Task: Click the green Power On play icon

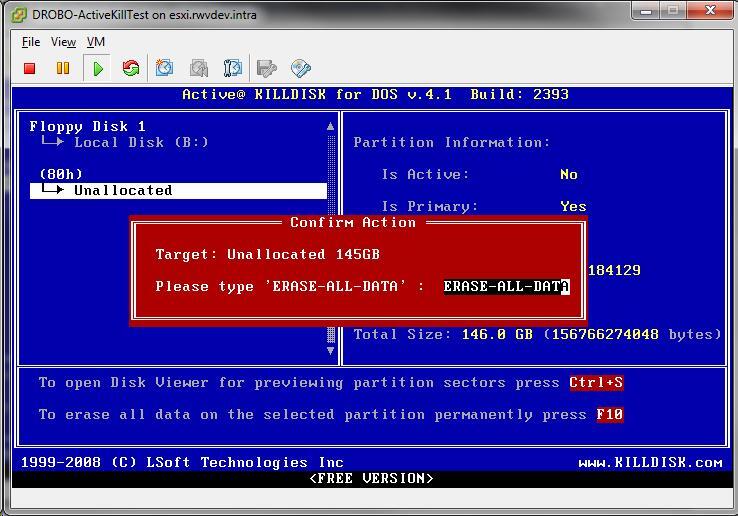Action: coord(98,69)
